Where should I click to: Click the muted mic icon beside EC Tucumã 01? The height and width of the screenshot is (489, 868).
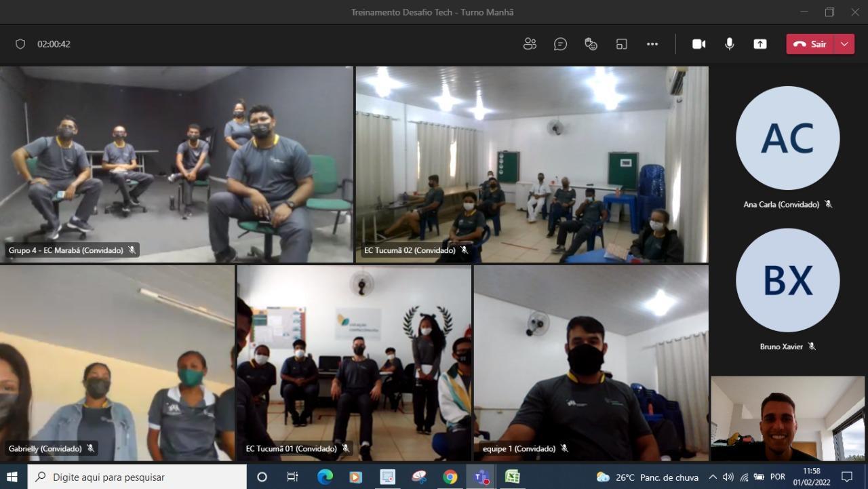coord(346,448)
